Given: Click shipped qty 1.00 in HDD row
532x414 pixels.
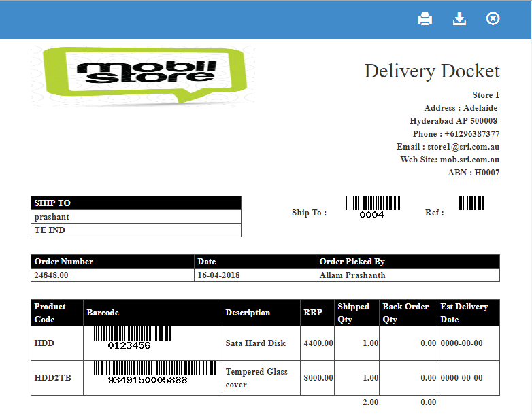Looking at the screenshot, I should [x=371, y=343].
